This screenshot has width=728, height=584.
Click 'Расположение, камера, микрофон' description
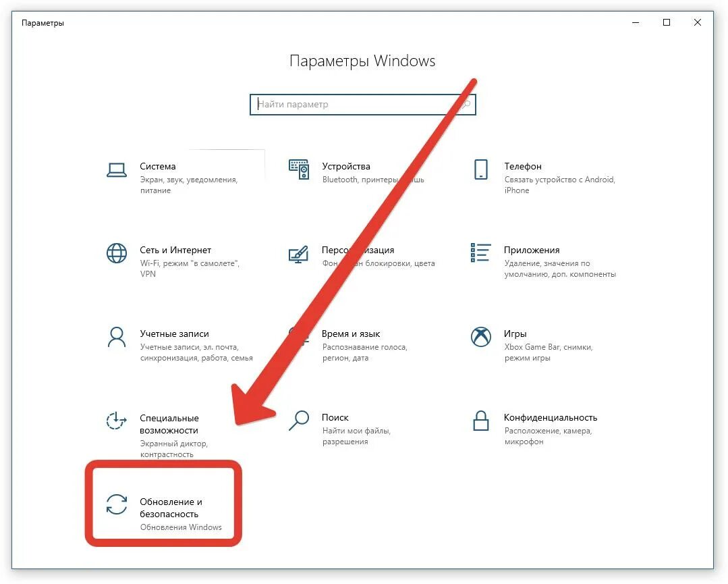tap(549, 436)
